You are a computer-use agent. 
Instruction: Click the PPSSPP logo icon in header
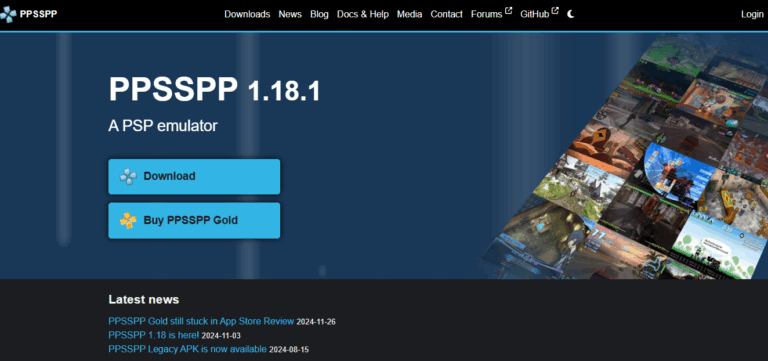8,15
